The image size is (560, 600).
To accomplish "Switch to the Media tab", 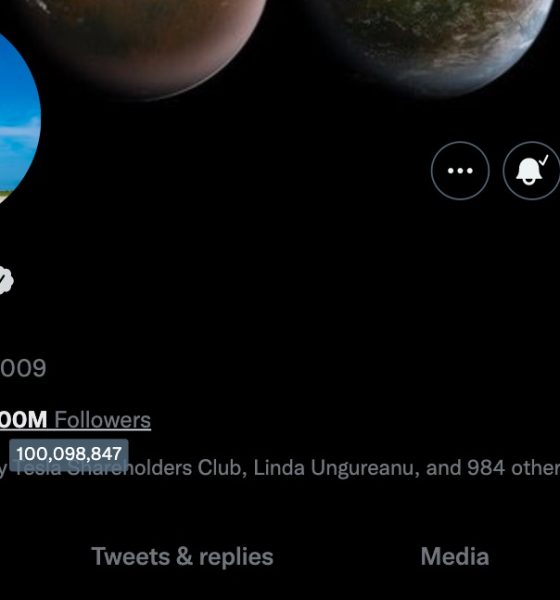I will click(x=455, y=556).
